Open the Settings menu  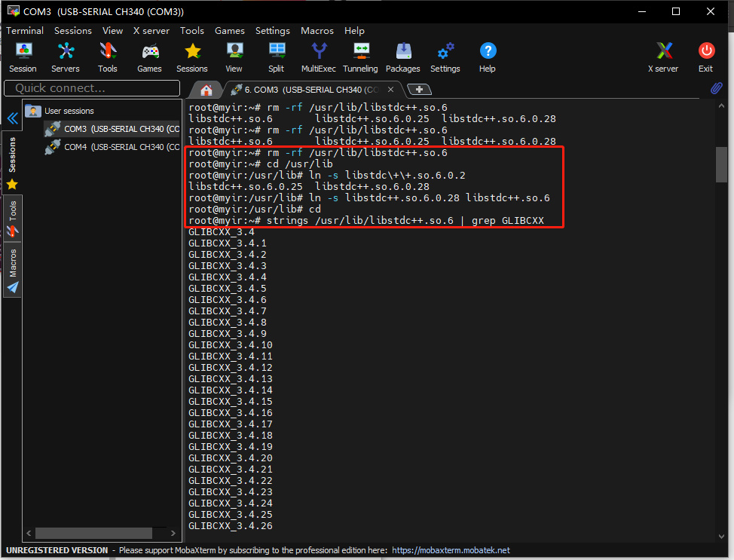273,30
